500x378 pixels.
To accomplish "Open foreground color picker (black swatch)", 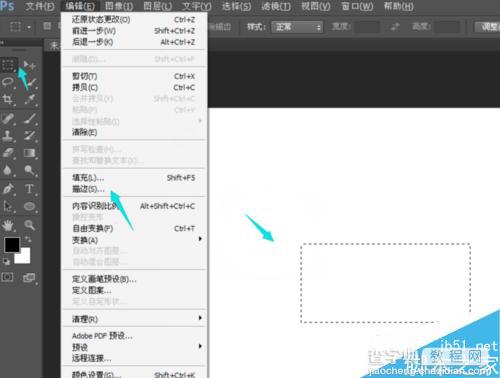I will [x=12, y=245].
